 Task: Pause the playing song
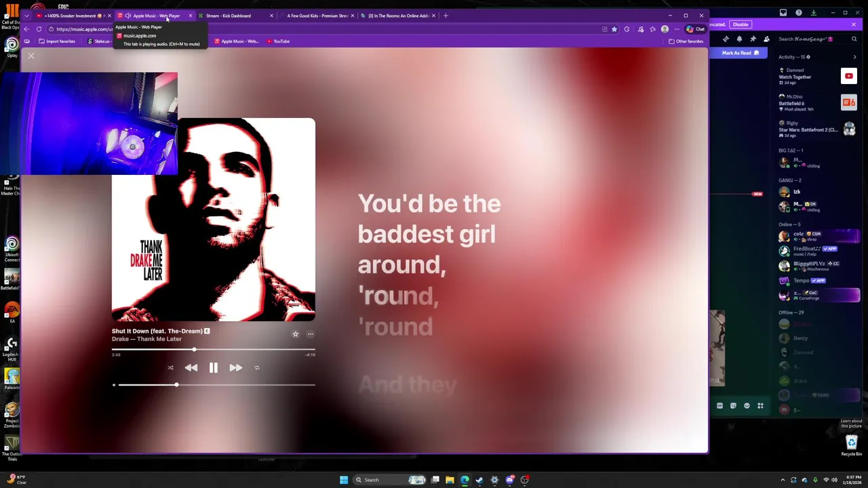(x=213, y=367)
